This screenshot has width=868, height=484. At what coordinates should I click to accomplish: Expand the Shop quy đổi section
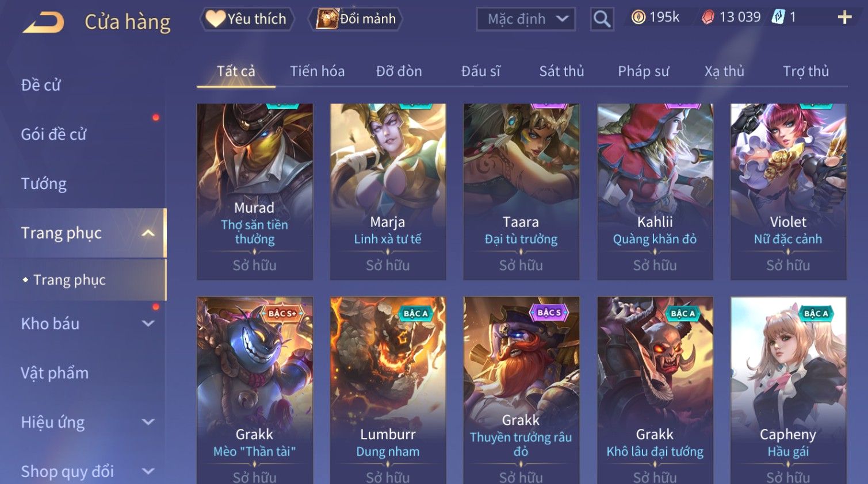pyautogui.click(x=148, y=471)
